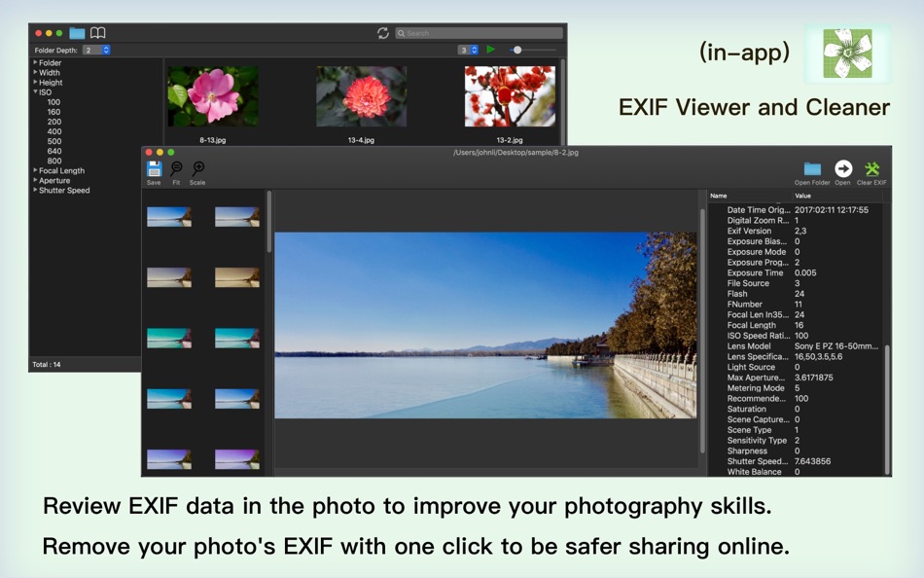
Task: Click the filter thumbnails panel scrollbar
Action: point(269,221)
